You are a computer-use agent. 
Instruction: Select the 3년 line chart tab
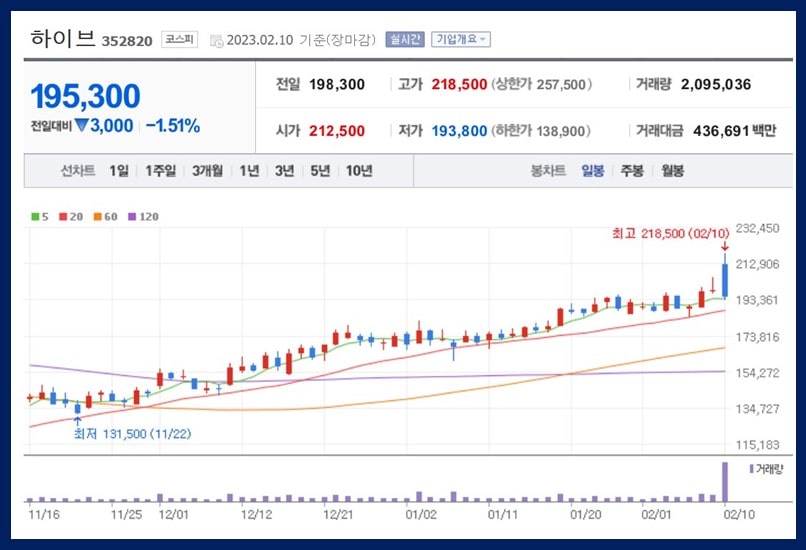coord(285,171)
